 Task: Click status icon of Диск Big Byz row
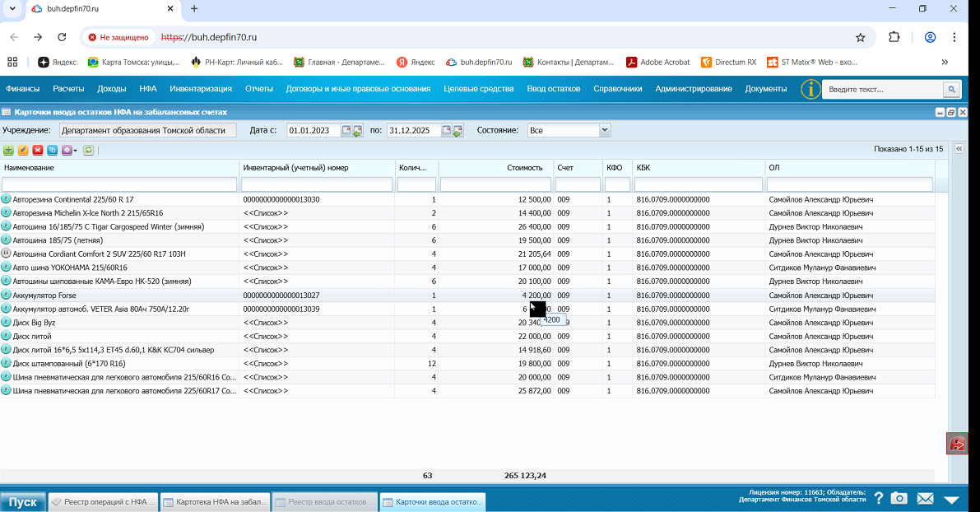tap(7, 323)
